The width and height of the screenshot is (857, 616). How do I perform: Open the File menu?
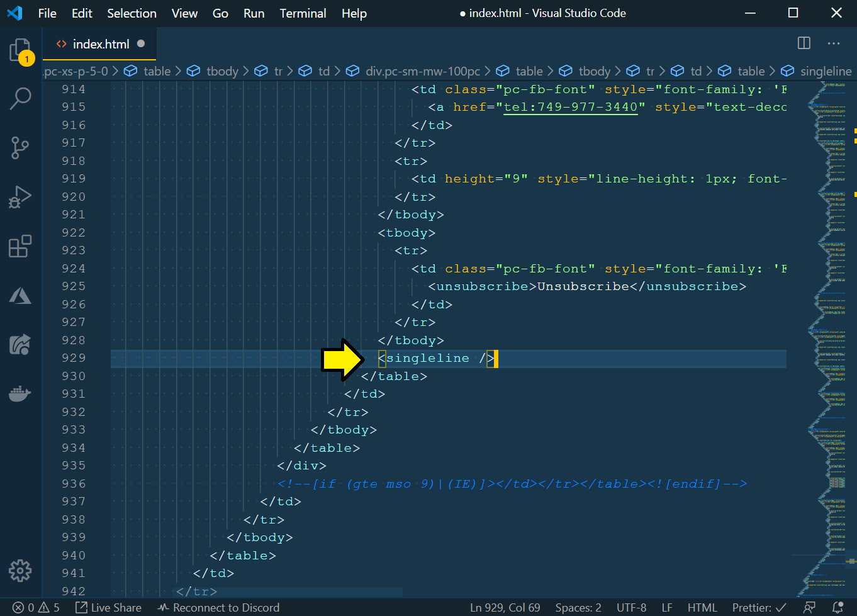pos(47,13)
